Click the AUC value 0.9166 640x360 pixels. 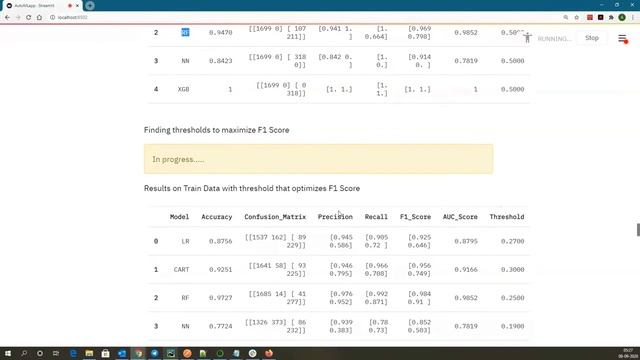[x=466, y=269]
